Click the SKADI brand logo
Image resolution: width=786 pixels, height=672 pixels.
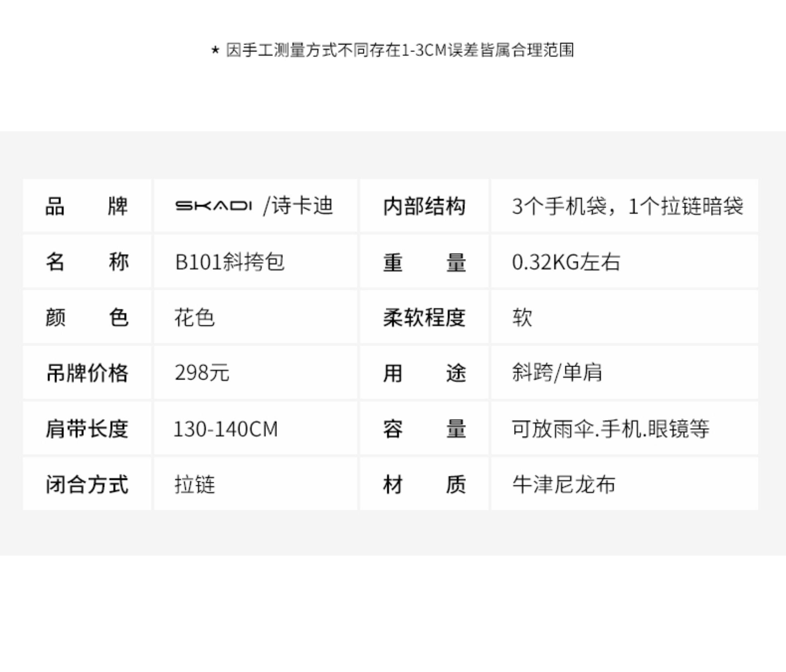point(213,206)
